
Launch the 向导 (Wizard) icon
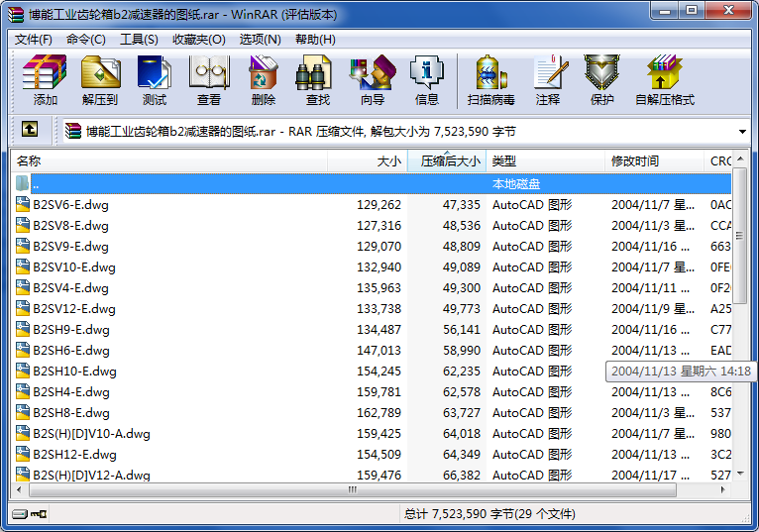pyautogui.click(x=373, y=72)
